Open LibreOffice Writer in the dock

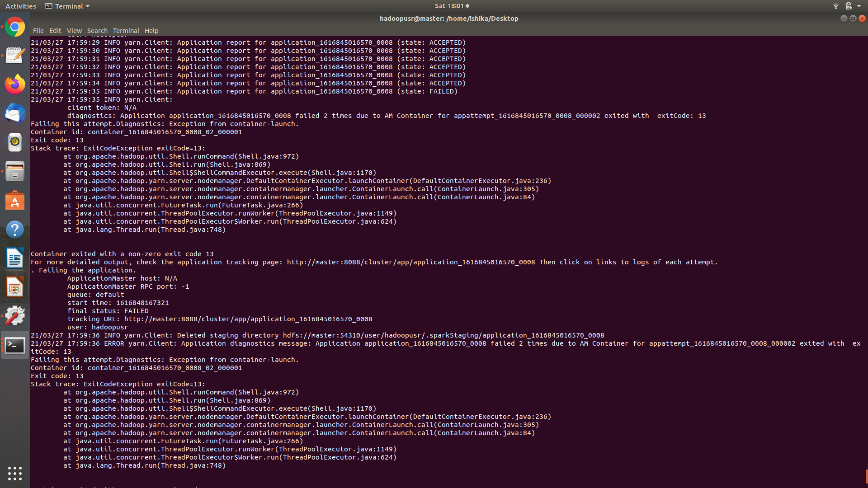pyautogui.click(x=15, y=258)
